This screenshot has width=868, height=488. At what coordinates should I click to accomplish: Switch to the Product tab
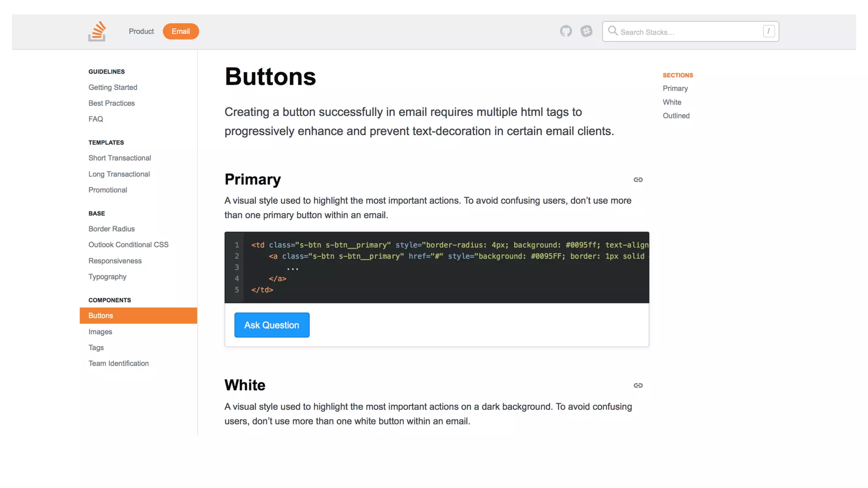click(141, 31)
